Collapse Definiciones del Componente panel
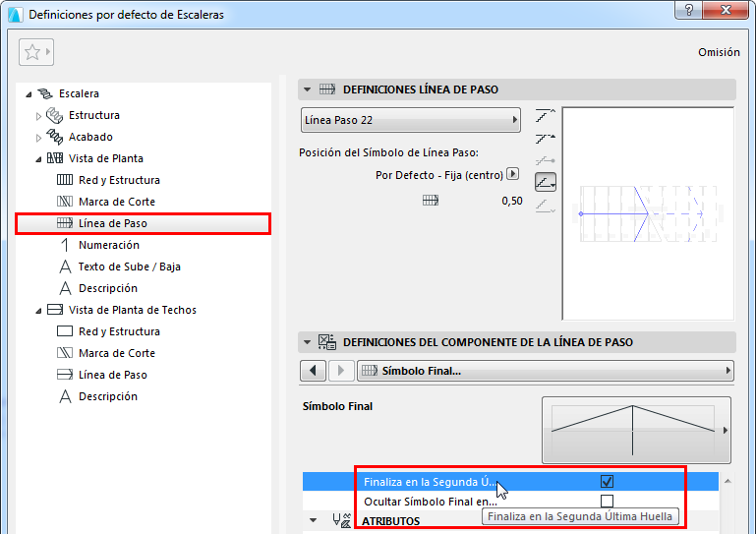Screen dimensions: 756x534 tap(307, 342)
